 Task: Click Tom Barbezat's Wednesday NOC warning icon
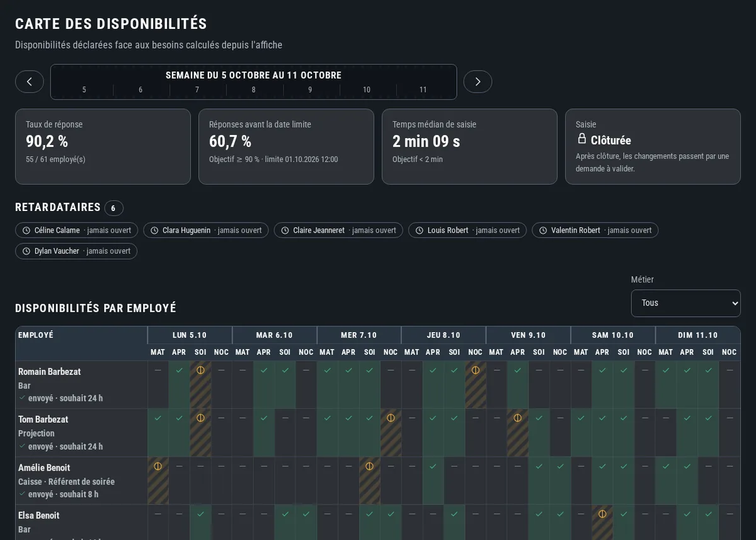(x=391, y=418)
